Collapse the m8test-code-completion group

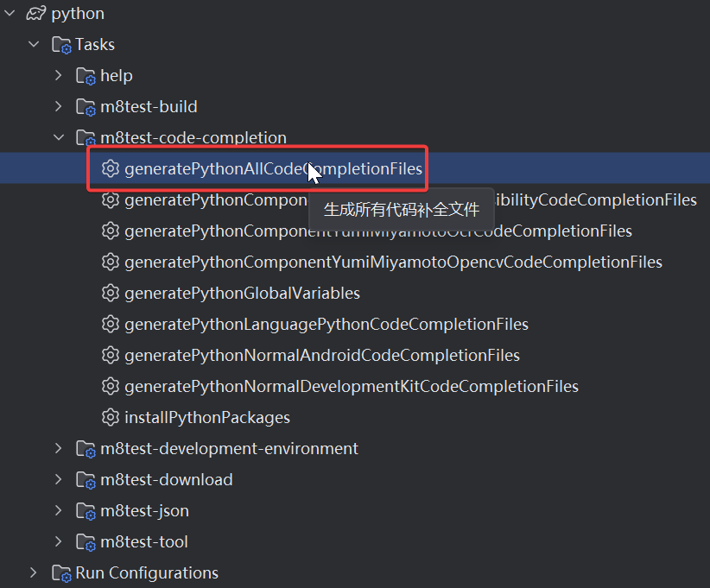[58, 138]
